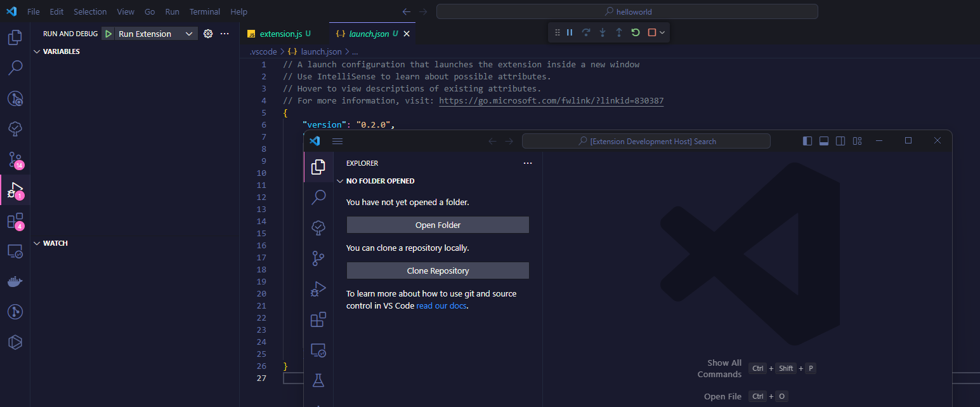The image size is (980, 407).
Task: Open Source Control icon in host window
Action: 318,258
